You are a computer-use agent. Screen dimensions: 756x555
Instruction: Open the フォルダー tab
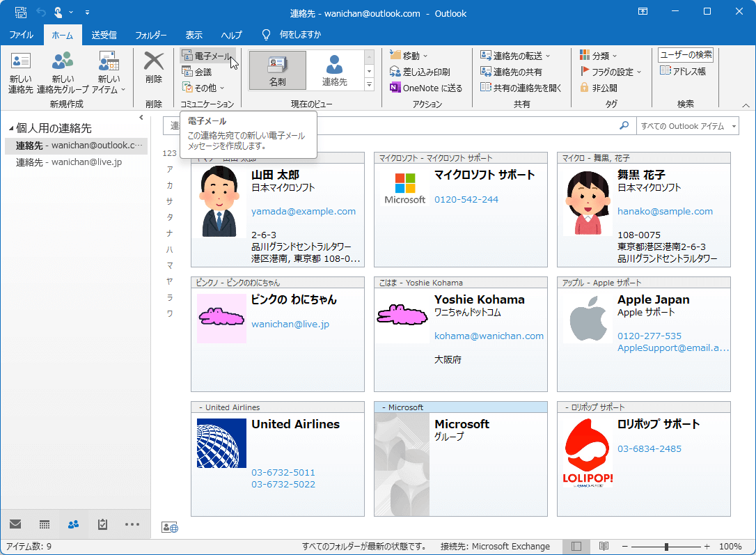click(151, 35)
